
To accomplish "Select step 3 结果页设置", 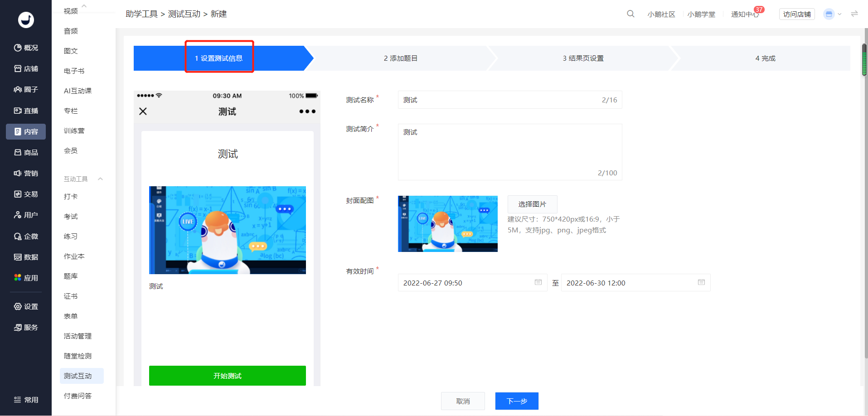I will [583, 58].
